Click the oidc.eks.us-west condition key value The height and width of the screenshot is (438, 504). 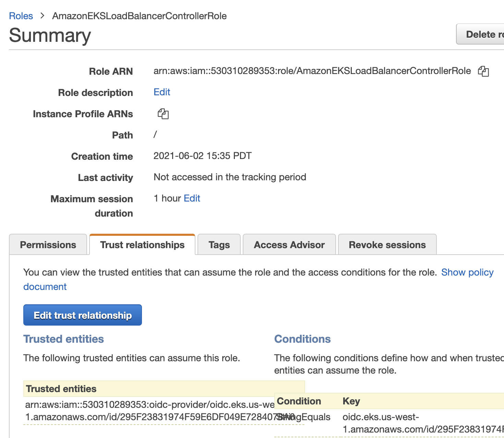423,423
